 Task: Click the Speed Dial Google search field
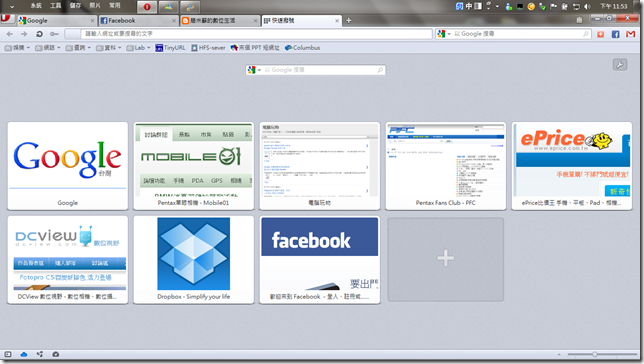(x=315, y=70)
